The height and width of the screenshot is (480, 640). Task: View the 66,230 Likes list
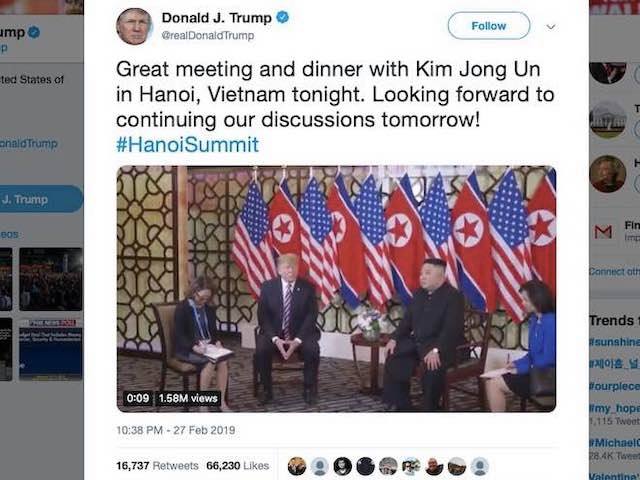tap(238, 466)
